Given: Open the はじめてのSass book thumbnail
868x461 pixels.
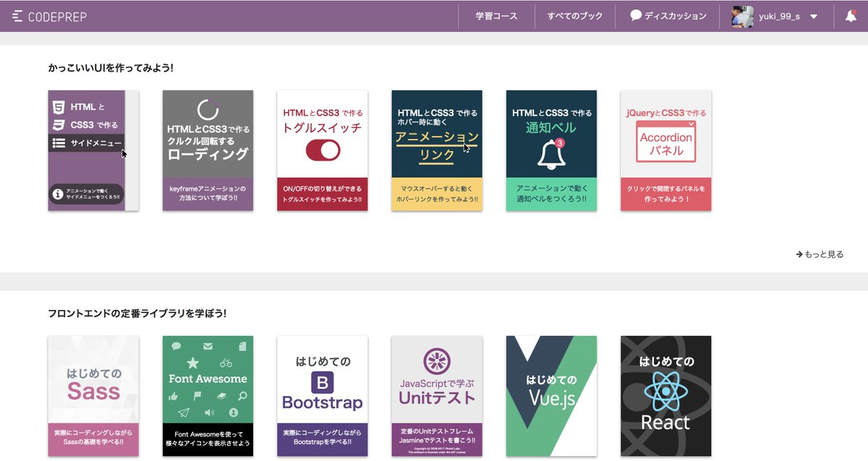Looking at the screenshot, I should point(93,390).
